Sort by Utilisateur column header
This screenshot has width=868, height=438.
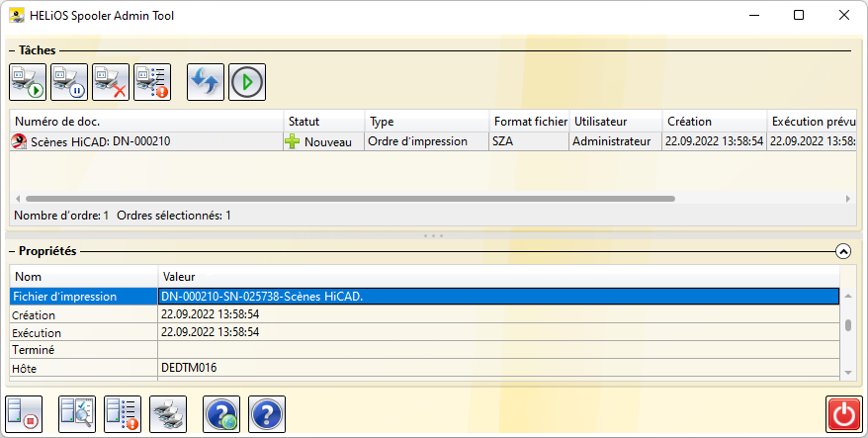tap(616, 122)
